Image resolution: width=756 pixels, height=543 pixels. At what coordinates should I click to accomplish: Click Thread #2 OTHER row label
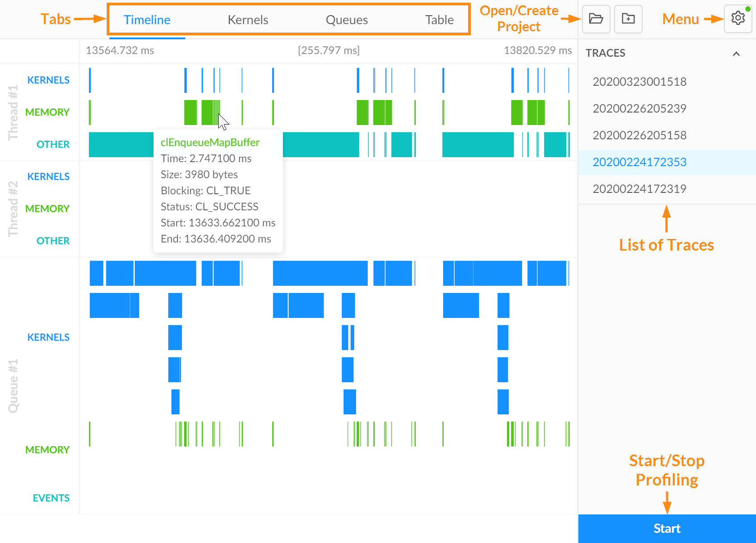coord(53,241)
